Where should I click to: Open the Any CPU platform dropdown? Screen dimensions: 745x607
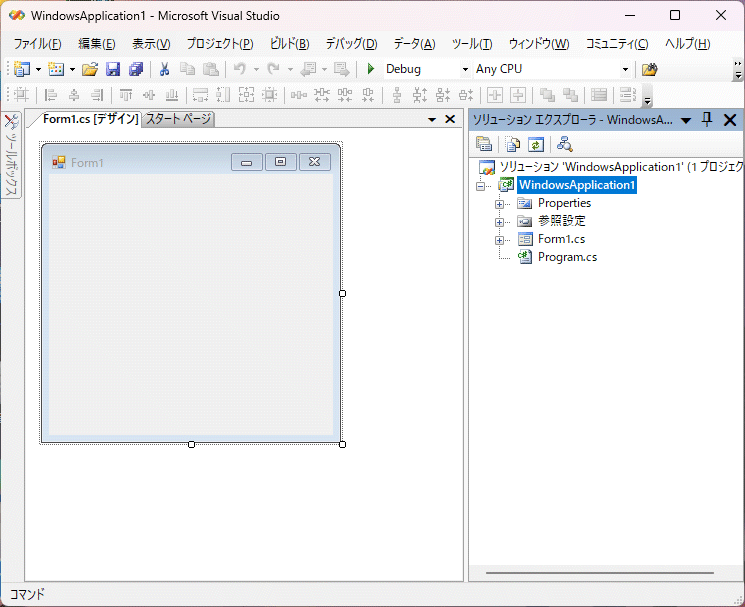click(626, 69)
